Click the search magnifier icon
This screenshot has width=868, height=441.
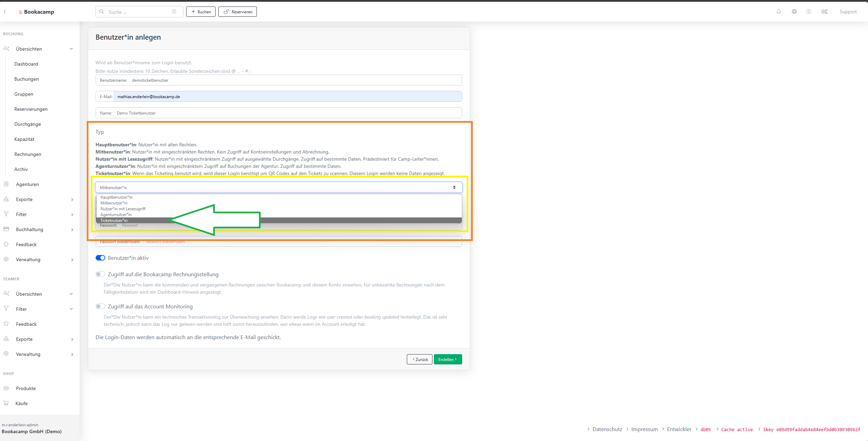(101, 12)
